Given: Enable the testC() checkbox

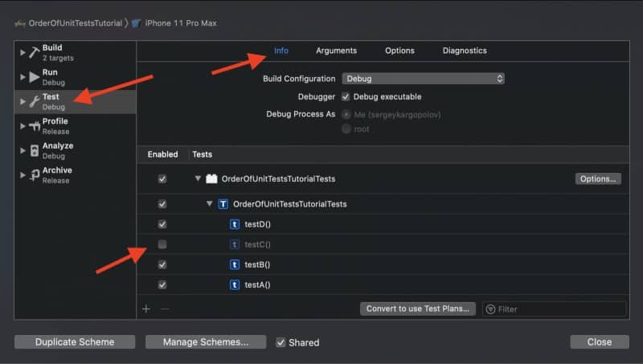Looking at the screenshot, I should point(162,244).
